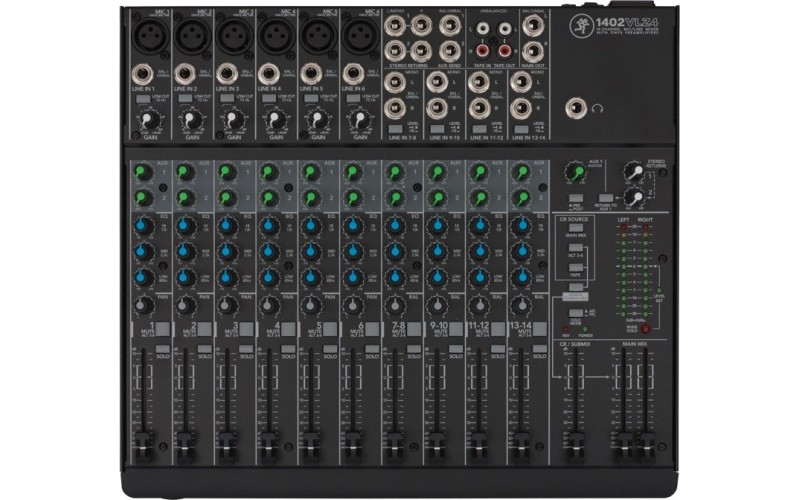The image size is (800, 500).
Task: Click the assign-to-main-mix button below TAPE
Action: [x=576, y=288]
